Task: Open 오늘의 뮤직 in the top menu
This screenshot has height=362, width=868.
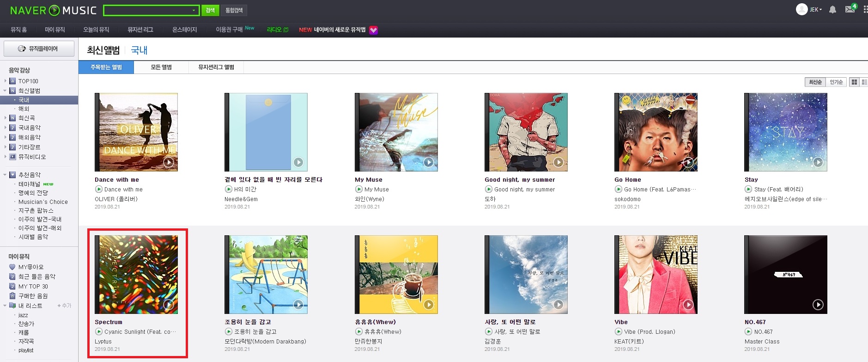Action: (x=96, y=30)
